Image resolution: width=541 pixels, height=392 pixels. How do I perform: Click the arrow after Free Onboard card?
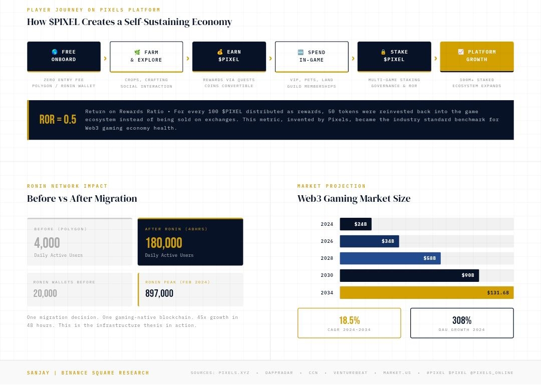point(105,58)
